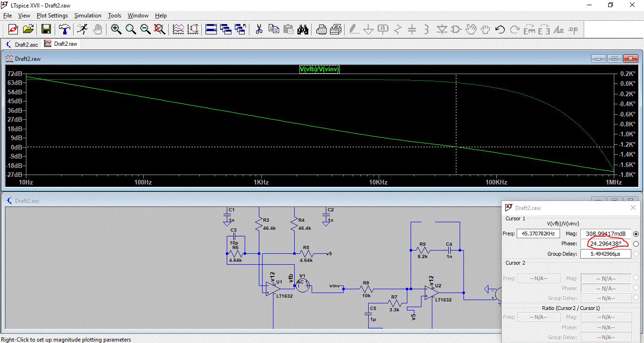The width and height of the screenshot is (644, 343).
Task: Select the drag hand tool
Action: [x=485, y=29]
